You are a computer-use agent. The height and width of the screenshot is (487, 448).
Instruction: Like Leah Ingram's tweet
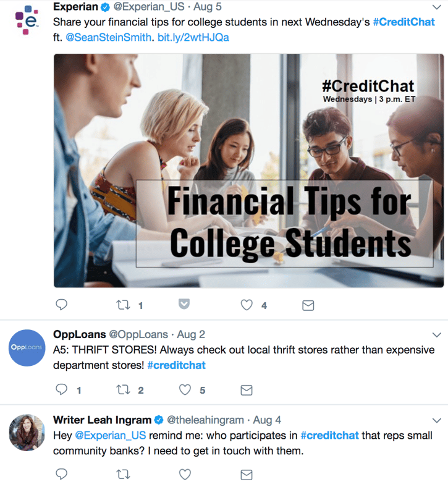[x=185, y=475]
